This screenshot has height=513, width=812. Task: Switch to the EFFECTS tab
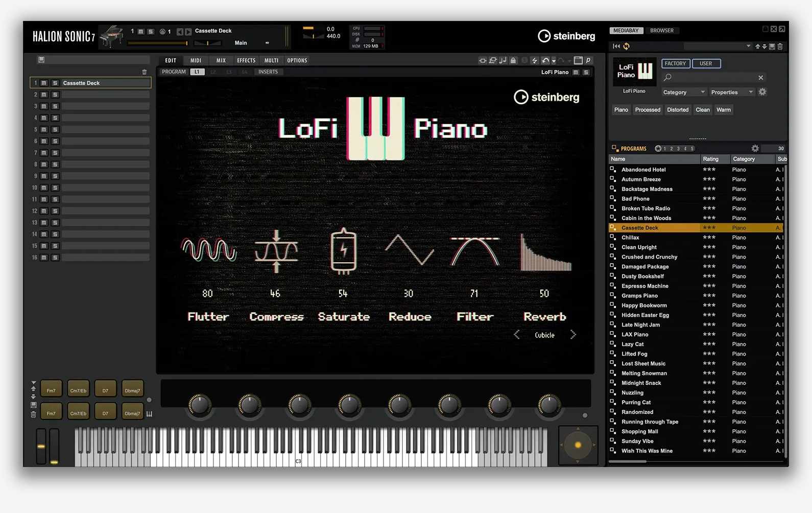point(246,60)
